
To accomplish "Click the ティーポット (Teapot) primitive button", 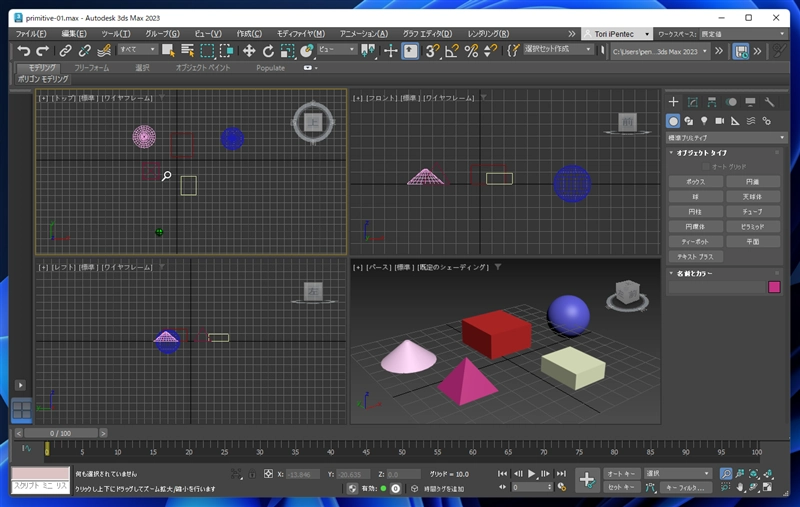I will [695, 241].
